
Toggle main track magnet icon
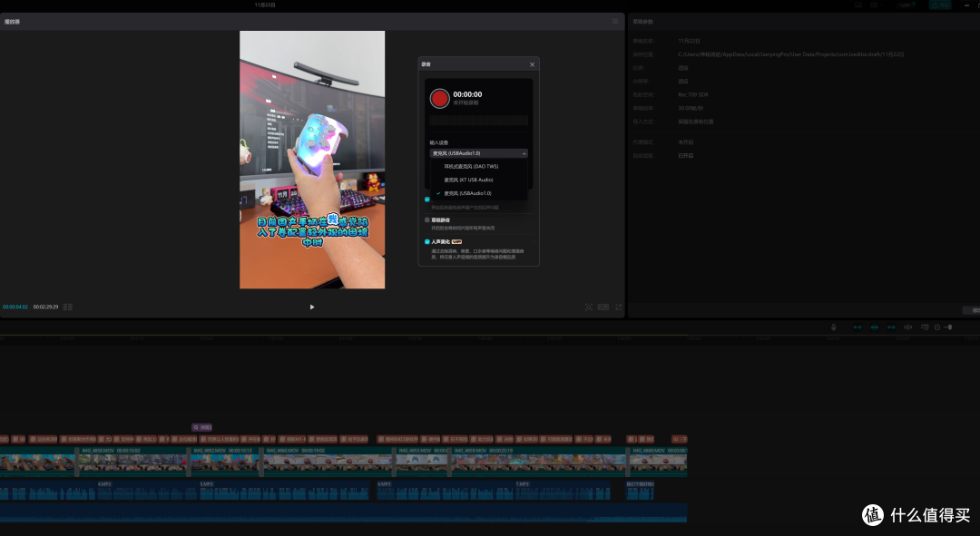[x=857, y=327]
